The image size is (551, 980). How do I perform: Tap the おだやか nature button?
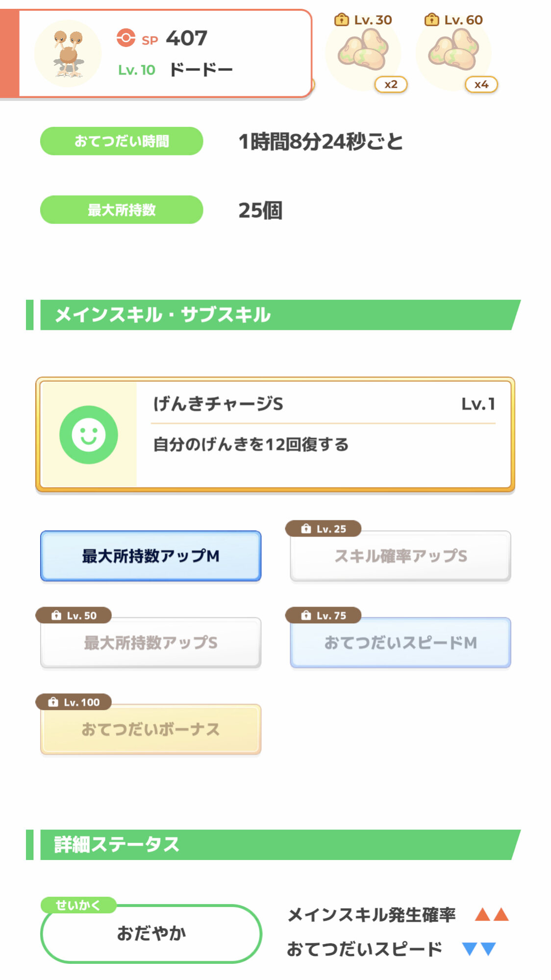click(x=151, y=933)
